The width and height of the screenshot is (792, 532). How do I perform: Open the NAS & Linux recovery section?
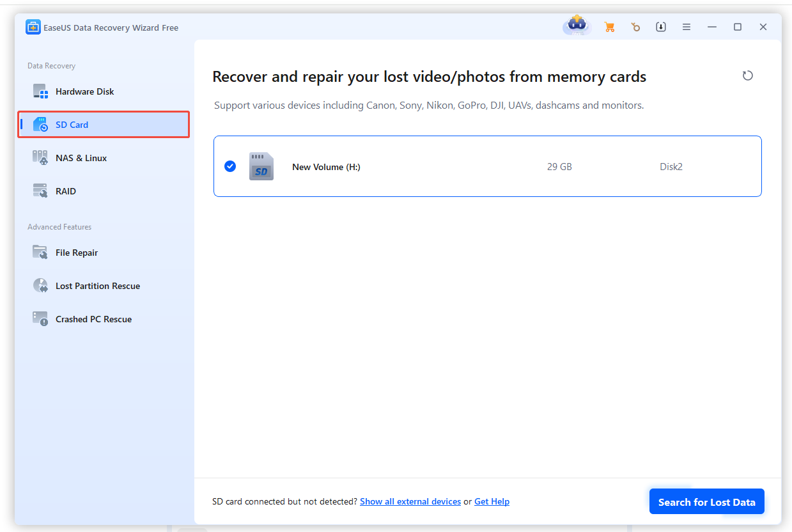82,157
